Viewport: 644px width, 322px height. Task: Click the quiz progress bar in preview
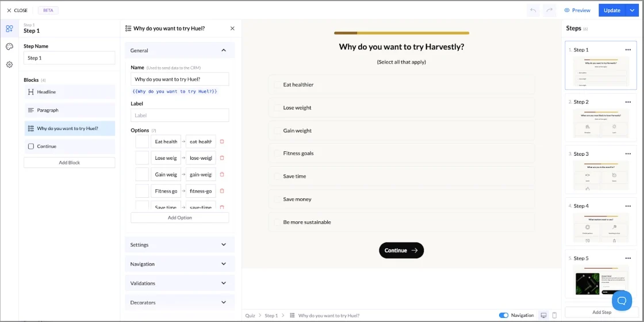coord(402,33)
